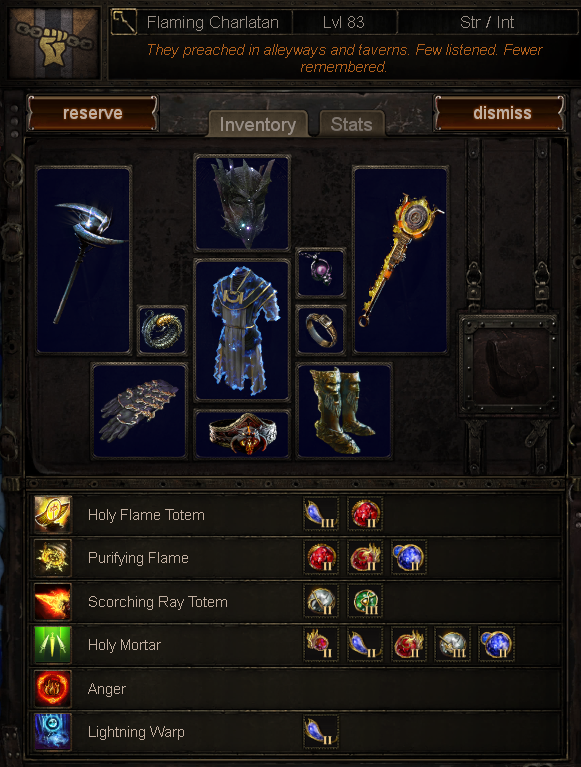
Task: Click the reserve button
Action: pyautogui.click(x=93, y=113)
